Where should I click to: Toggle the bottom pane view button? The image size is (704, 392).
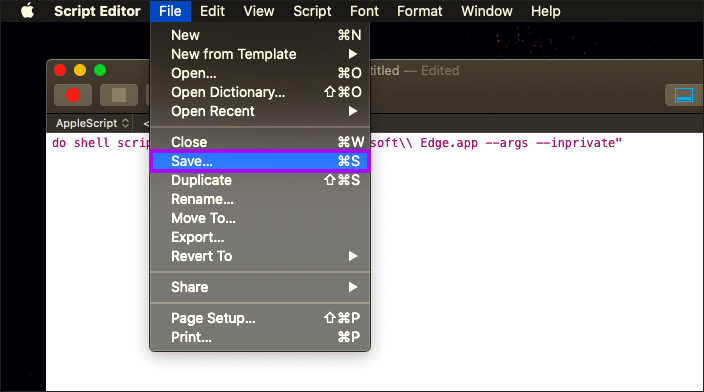(684, 95)
